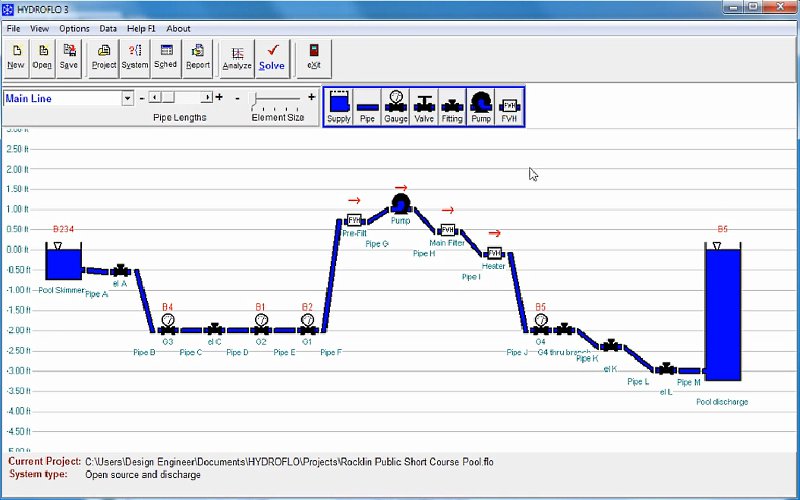Open the File menu
Image resolution: width=800 pixels, height=500 pixels.
[13, 29]
